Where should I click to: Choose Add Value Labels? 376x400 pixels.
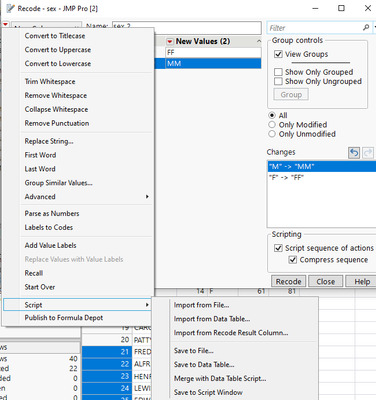(x=50, y=245)
